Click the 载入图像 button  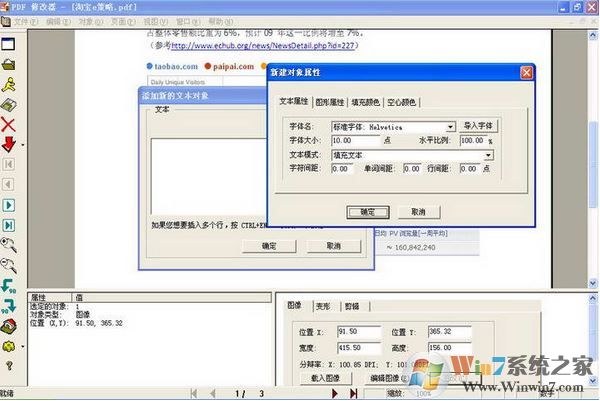(326, 378)
